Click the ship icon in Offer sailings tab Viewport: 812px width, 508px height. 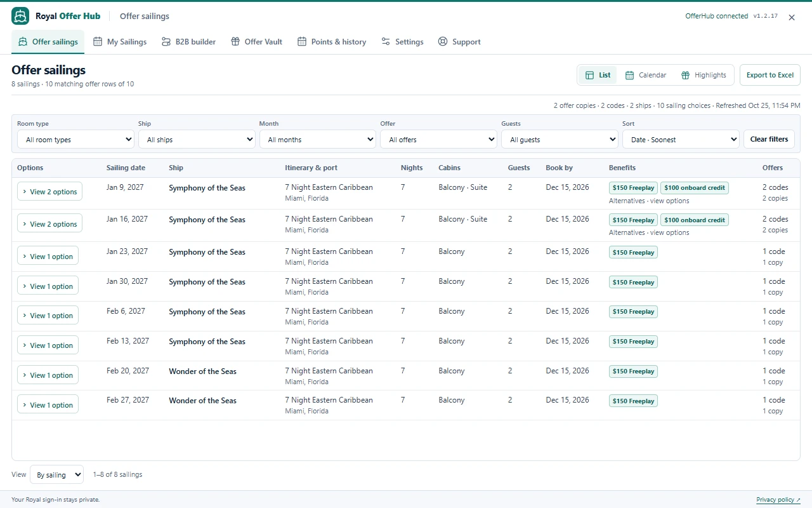click(23, 42)
